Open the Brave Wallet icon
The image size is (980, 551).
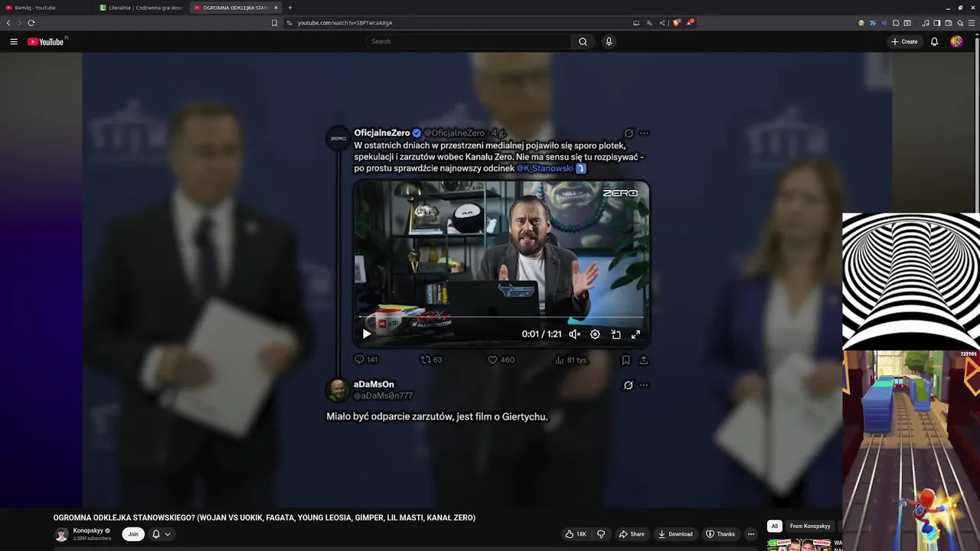coord(949,23)
